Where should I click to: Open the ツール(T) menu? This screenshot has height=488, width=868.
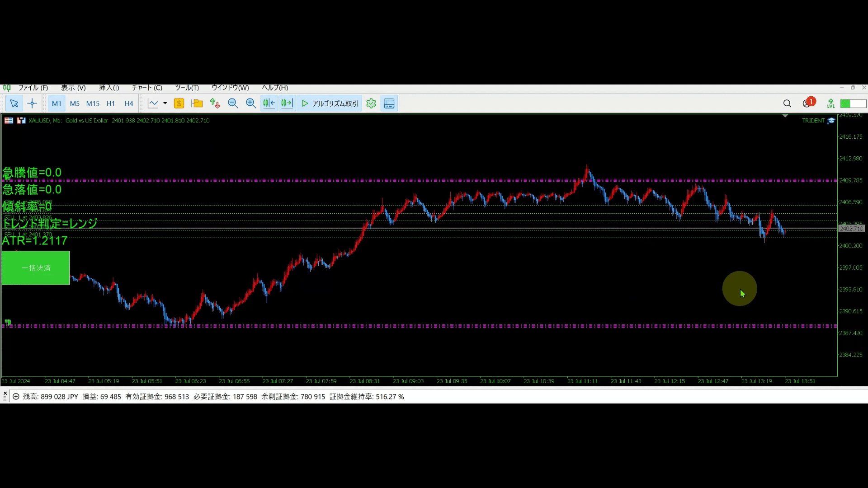(x=187, y=88)
